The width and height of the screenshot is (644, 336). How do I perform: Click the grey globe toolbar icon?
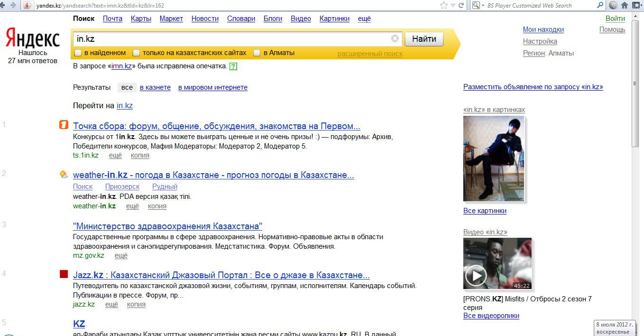pyautogui.click(x=613, y=6)
